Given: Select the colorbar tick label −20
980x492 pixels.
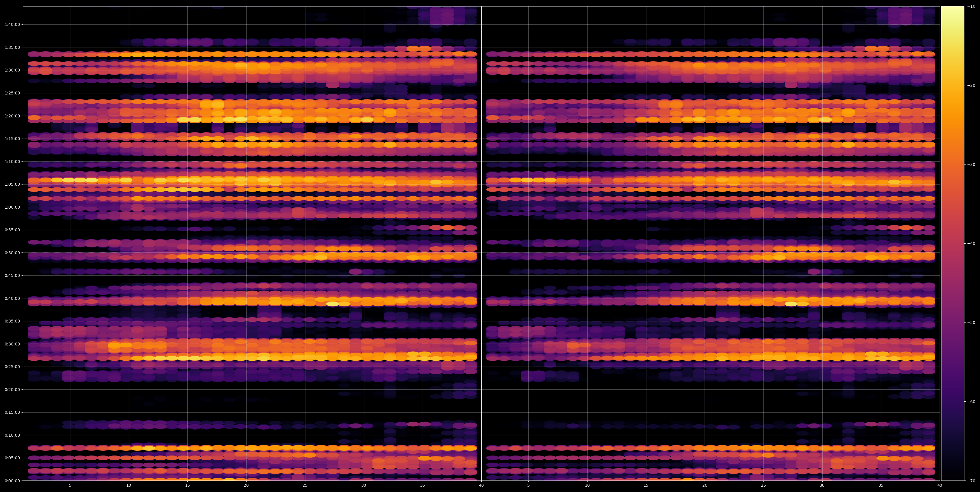Looking at the screenshot, I should point(971,85).
